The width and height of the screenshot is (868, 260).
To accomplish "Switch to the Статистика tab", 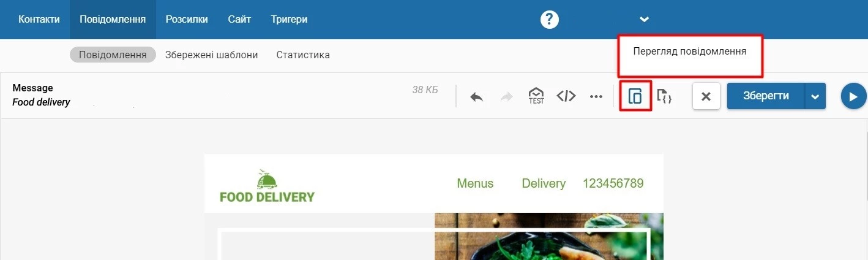I will pos(303,55).
